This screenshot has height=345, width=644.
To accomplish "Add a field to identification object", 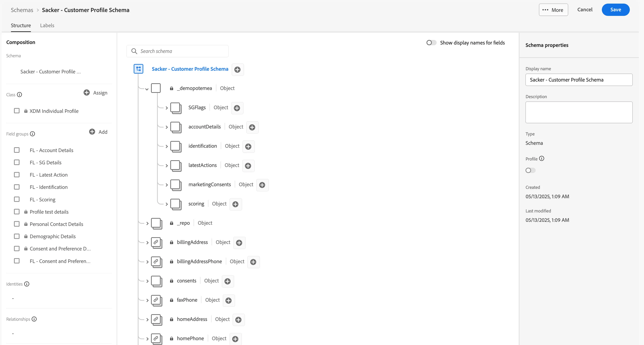I will pyautogui.click(x=248, y=146).
